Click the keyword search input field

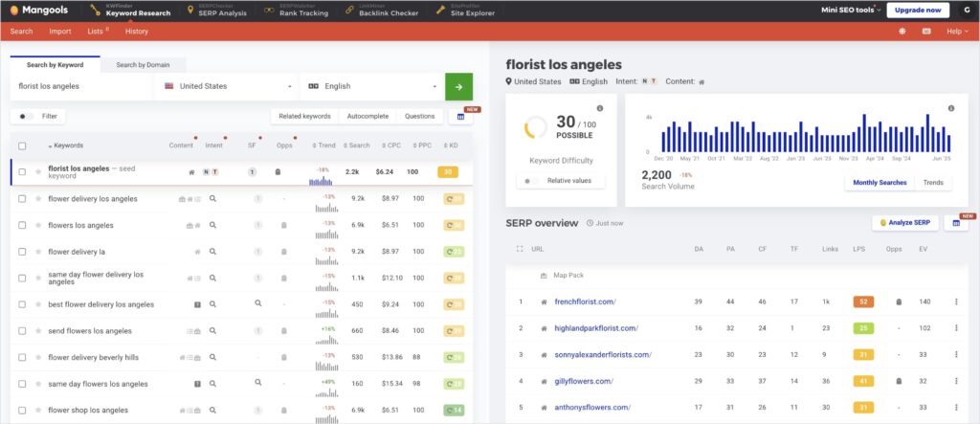82,86
